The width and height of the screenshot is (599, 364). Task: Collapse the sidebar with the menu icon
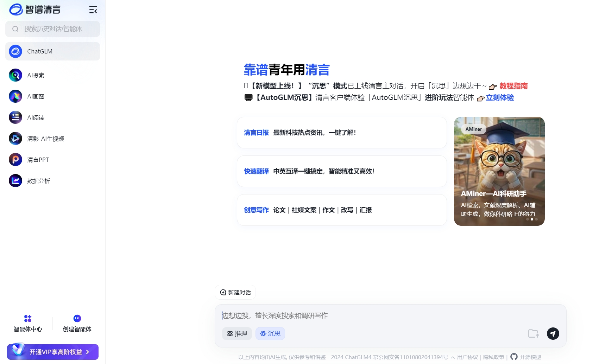(x=93, y=10)
